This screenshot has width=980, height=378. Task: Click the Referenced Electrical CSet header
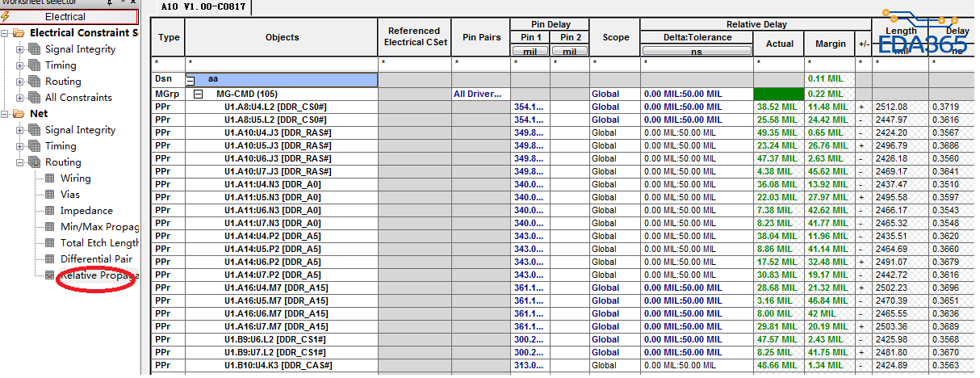[415, 37]
